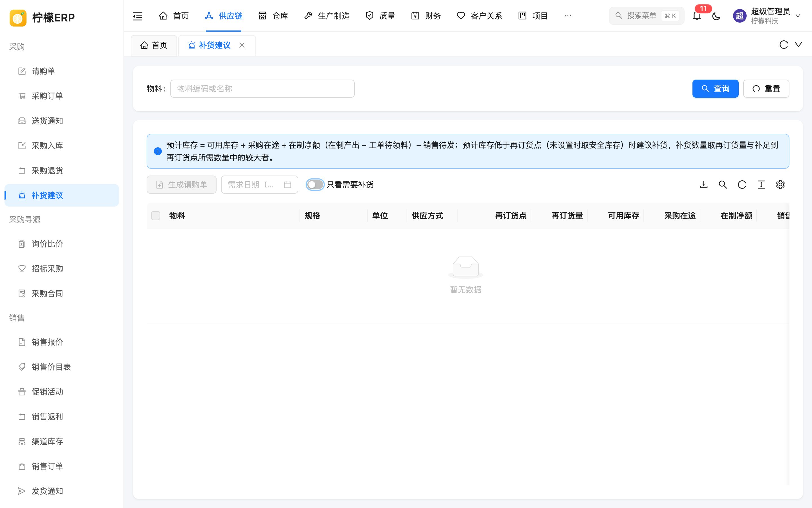812x508 pixels.
Task: Refresh the table using toolbar reload icon
Action: pos(742,185)
